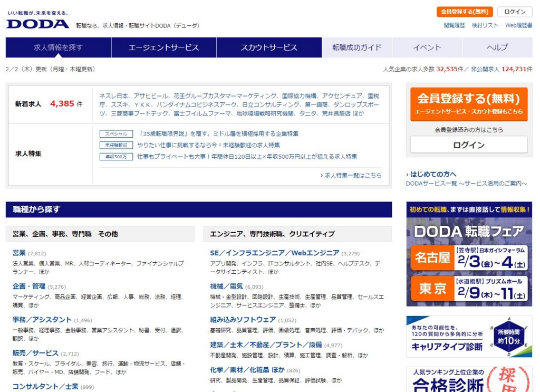Click the small orange 会員登録する(無料) header button

click(x=465, y=12)
